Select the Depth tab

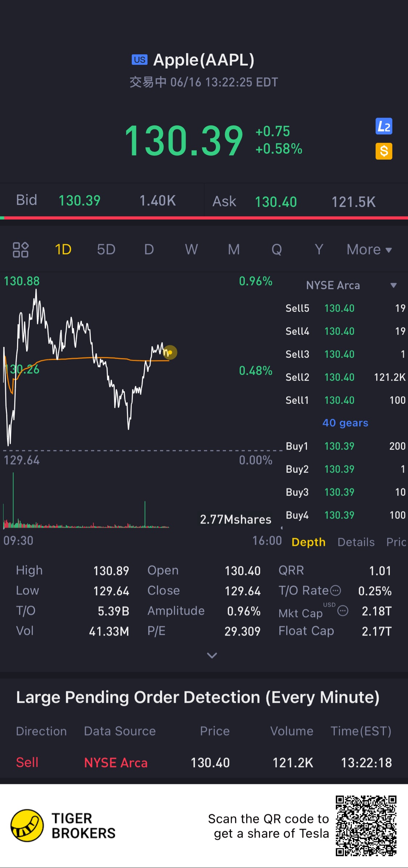[308, 542]
